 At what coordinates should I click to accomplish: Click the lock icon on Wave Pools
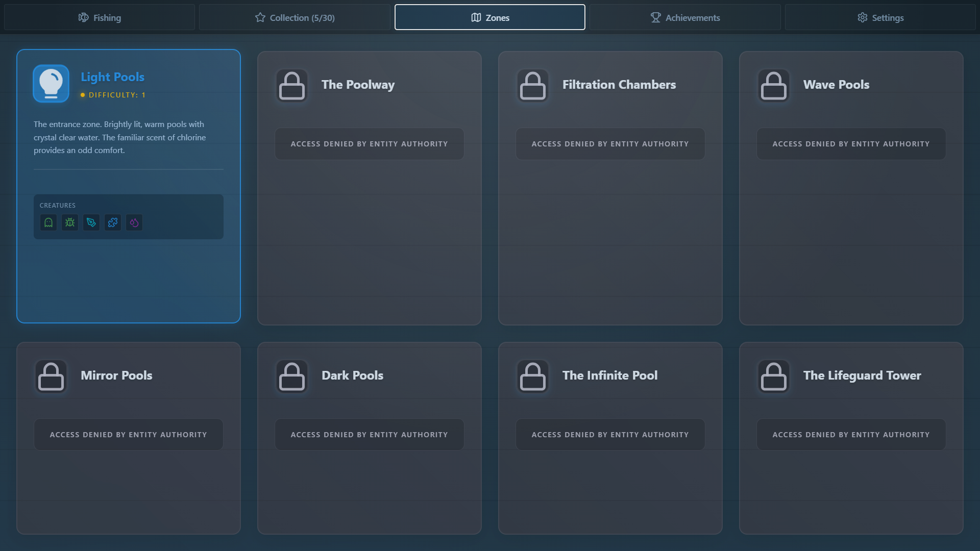click(774, 86)
